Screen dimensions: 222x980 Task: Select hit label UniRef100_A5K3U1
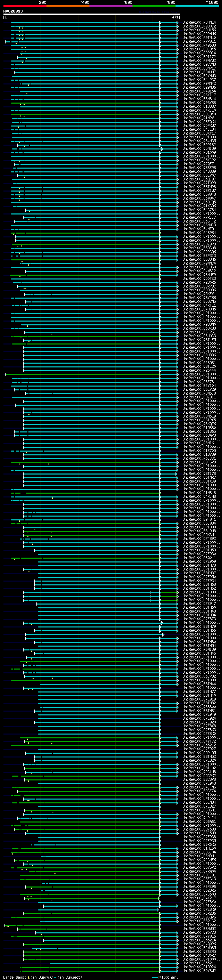[x=199, y=535]
